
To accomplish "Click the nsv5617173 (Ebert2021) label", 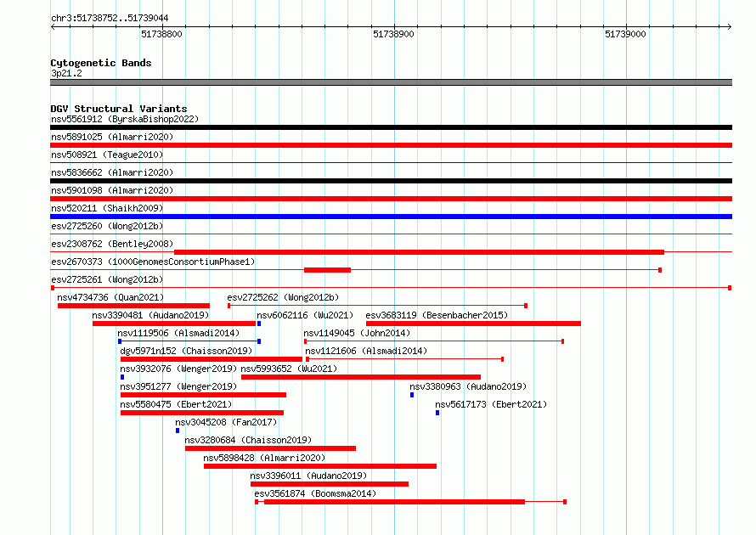I will 491,404.
